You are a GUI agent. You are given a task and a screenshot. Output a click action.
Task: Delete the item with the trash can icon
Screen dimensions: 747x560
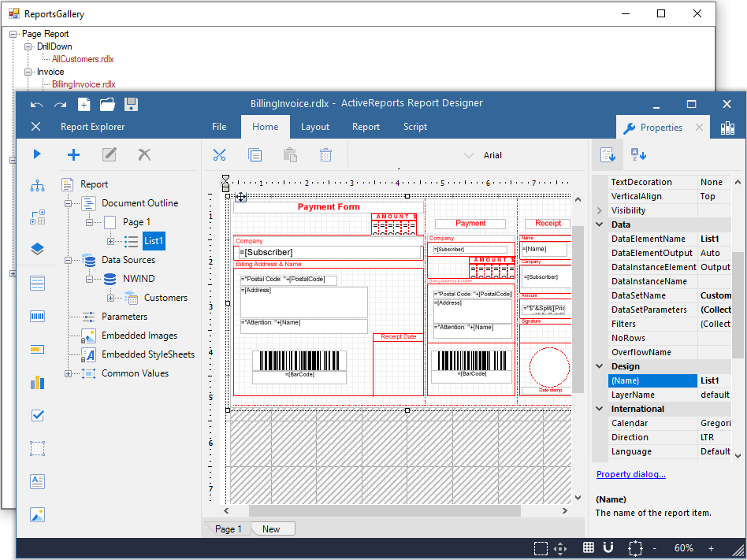(326, 154)
